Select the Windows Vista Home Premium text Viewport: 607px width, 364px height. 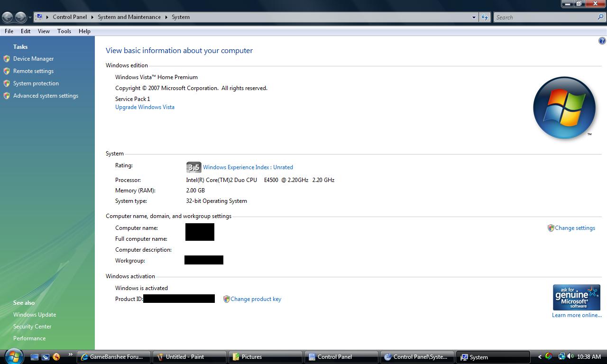point(156,77)
